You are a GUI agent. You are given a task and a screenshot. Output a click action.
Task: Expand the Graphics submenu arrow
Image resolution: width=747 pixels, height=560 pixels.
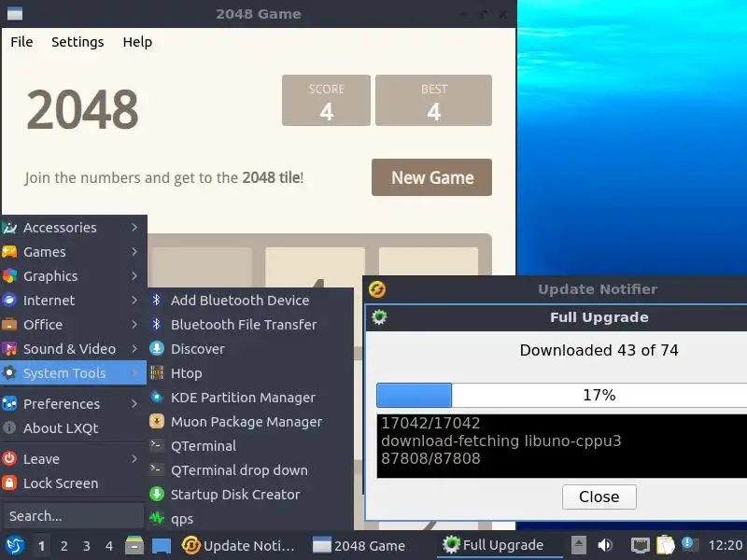[134, 276]
